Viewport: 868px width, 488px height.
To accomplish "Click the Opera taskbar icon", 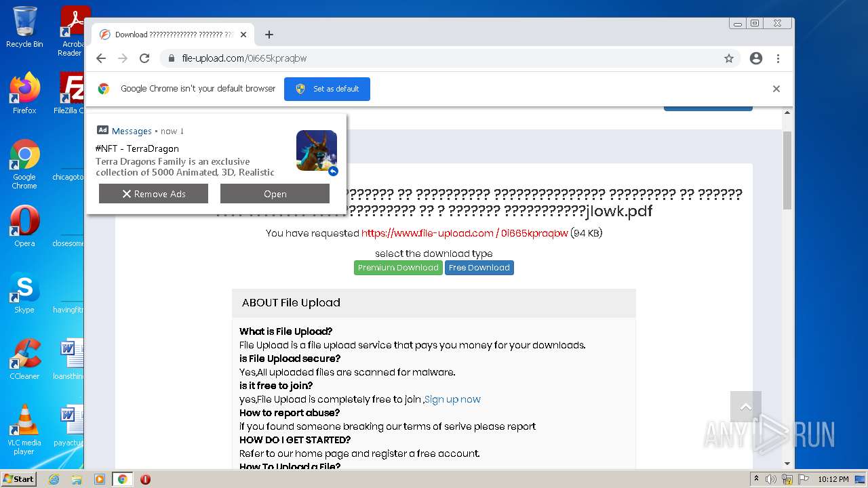I will (145, 479).
